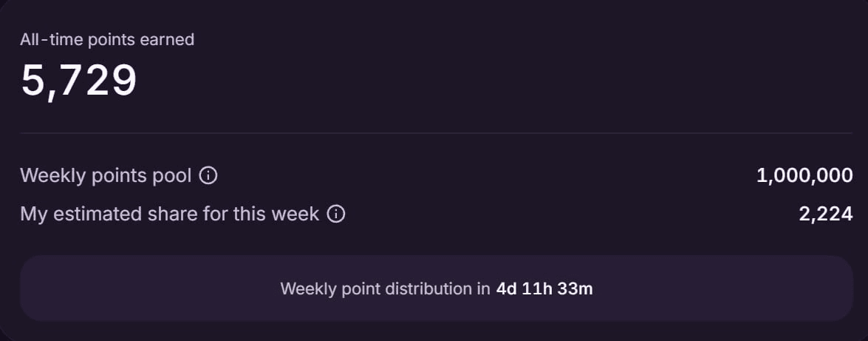Select the 1,000,000 weekly pool value
Viewport: 868px width, 341px height.
pos(804,176)
